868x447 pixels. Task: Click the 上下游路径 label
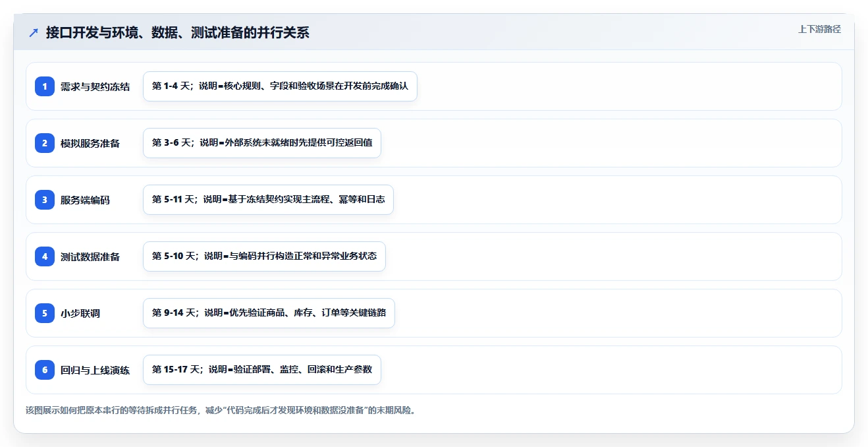[x=819, y=29]
